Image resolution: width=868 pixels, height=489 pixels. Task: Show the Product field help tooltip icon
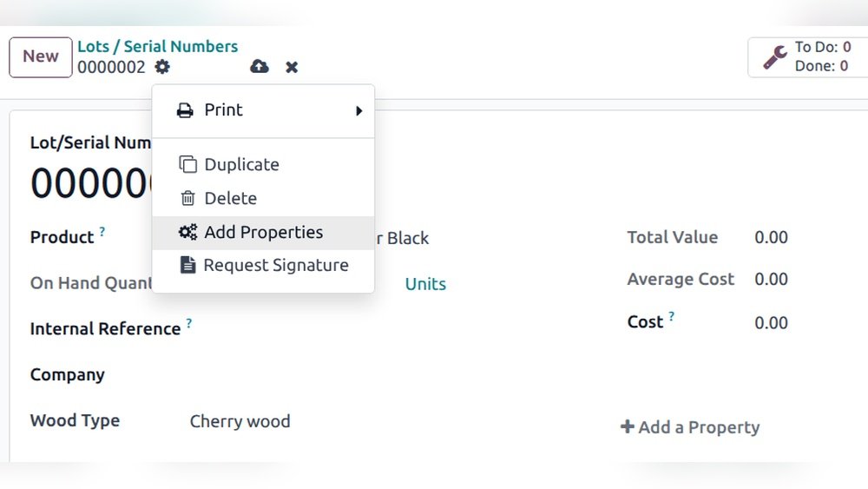pos(102,232)
